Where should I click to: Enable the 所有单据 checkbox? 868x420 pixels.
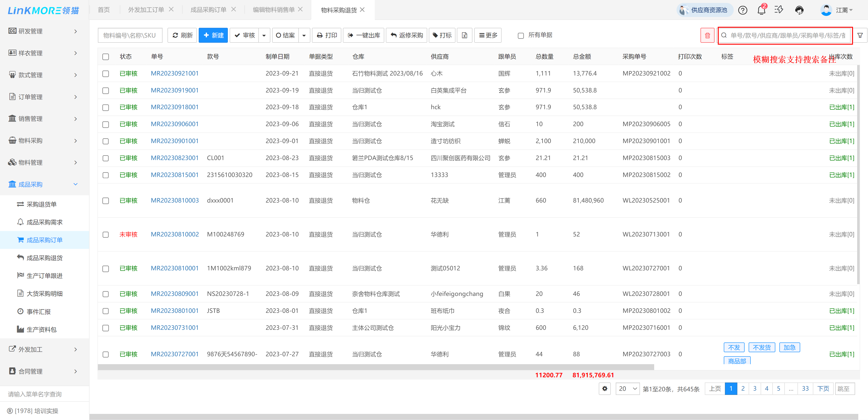(521, 35)
